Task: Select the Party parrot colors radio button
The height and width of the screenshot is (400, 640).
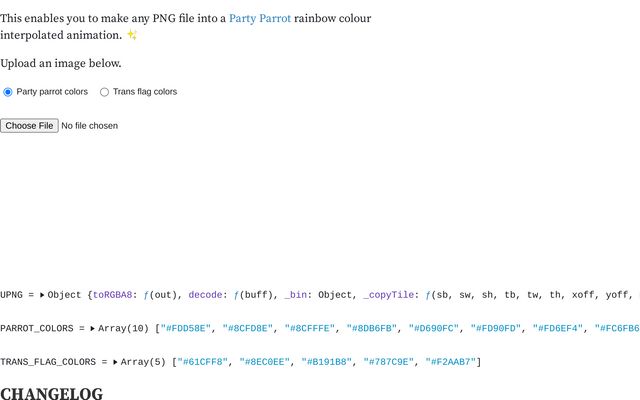Action: 8,92
